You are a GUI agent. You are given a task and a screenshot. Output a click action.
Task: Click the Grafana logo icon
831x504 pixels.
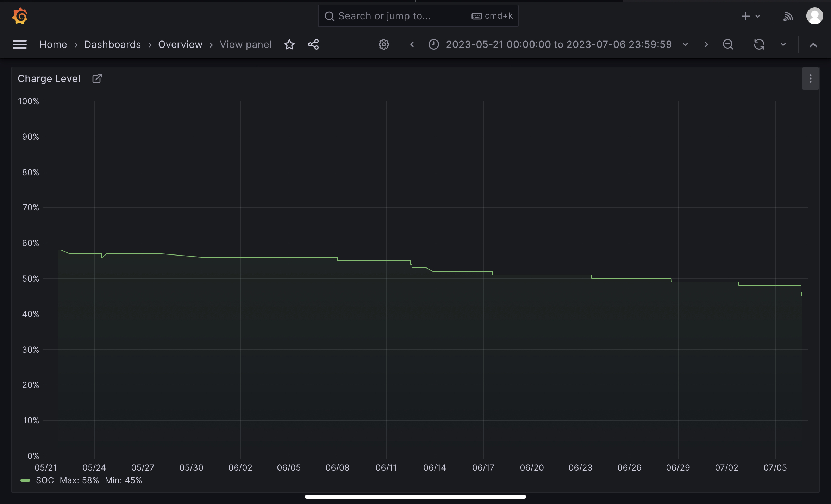click(20, 16)
